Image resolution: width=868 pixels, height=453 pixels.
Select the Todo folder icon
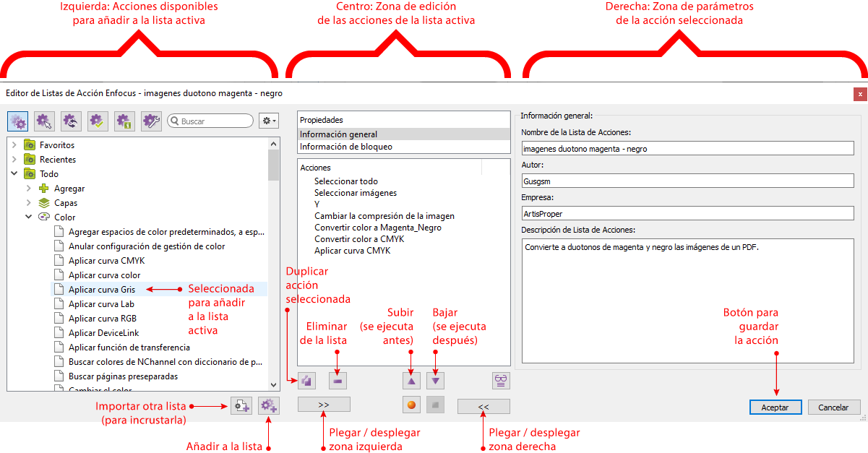pos(30,174)
